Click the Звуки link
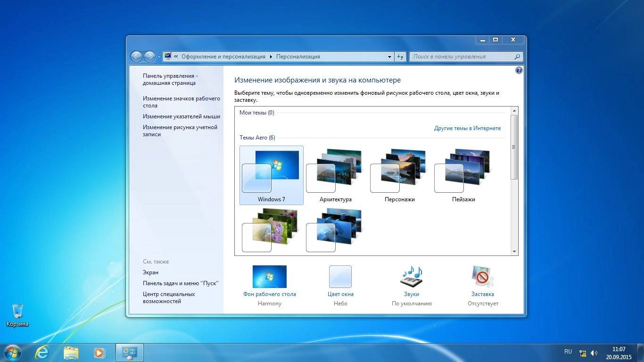Viewport: 644px width, 362px height. click(411, 294)
